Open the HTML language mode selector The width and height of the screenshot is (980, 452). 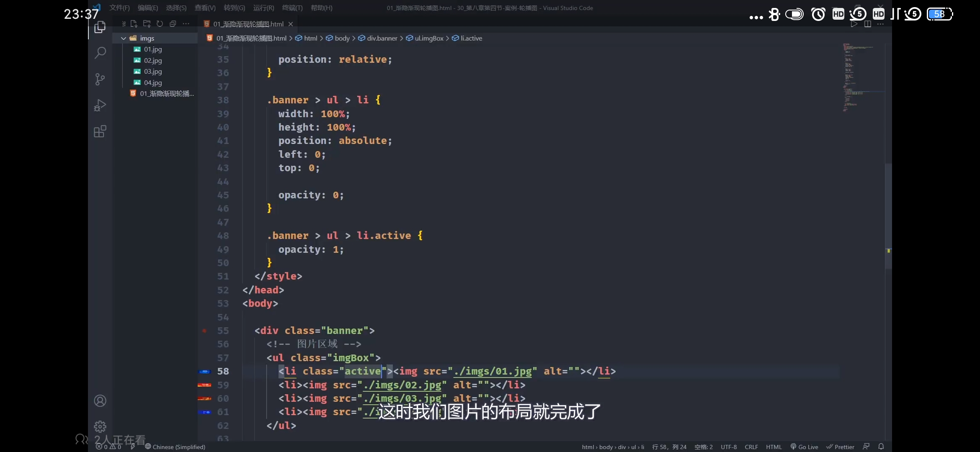[774, 447]
